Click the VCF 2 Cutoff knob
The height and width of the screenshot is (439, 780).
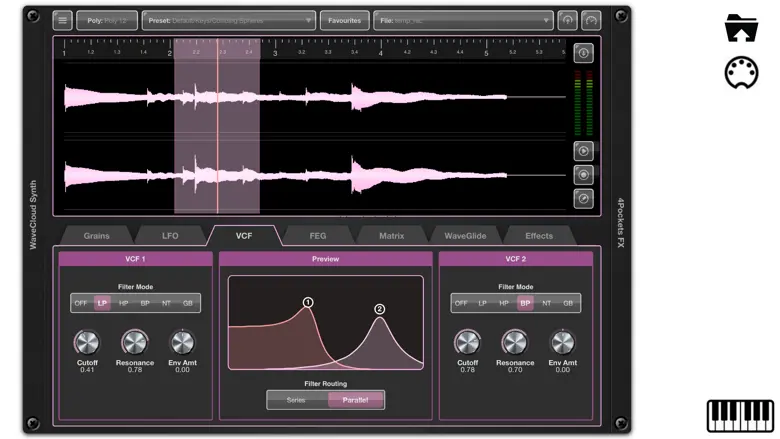tap(468, 343)
